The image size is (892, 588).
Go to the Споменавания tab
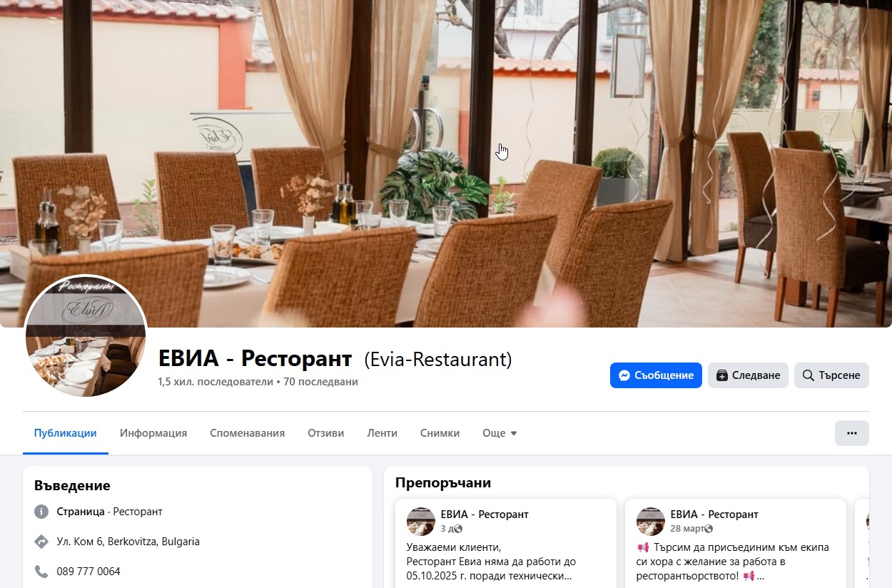[x=247, y=433]
